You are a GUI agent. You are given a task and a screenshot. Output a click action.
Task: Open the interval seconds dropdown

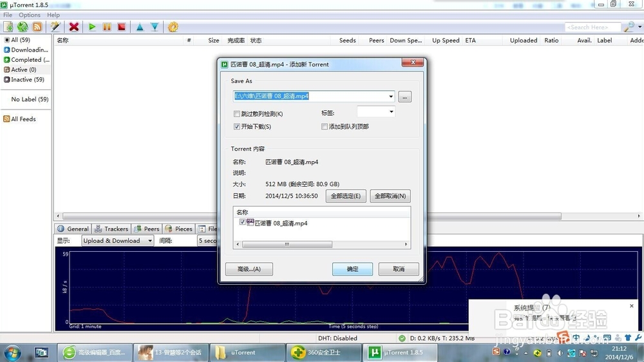coord(207,241)
